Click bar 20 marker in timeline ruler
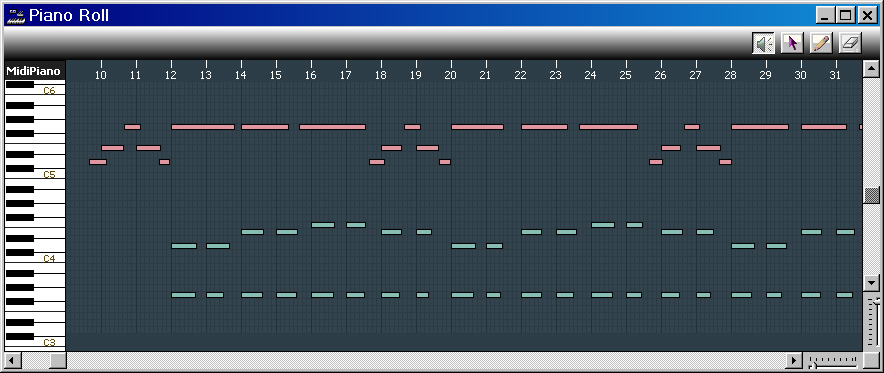Image resolution: width=884 pixels, height=373 pixels. coord(450,74)
